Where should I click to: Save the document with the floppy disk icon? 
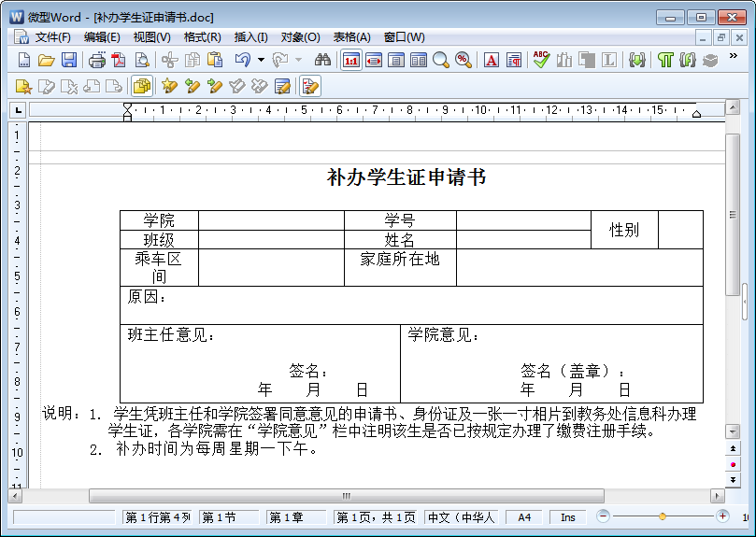(x=69, y=61)
